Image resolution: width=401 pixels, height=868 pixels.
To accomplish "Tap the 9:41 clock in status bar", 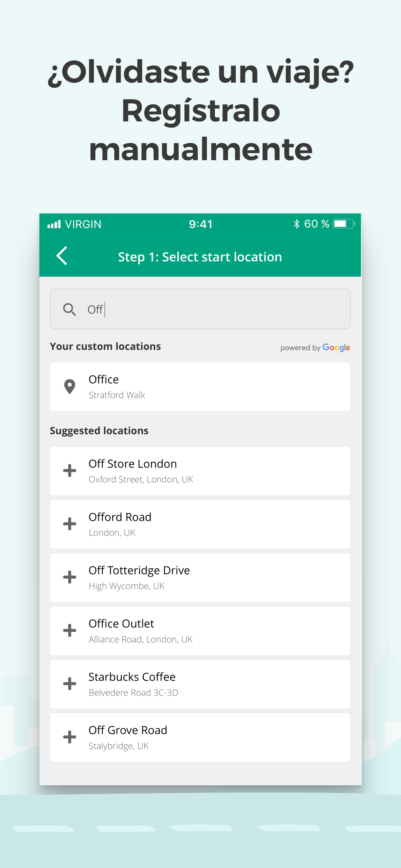I will (200, 224).
